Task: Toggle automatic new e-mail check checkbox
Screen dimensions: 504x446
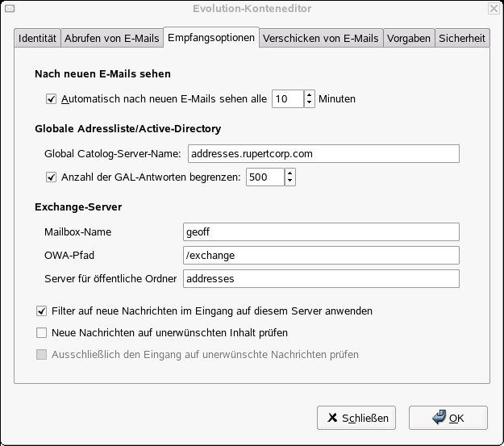Action: click(51, 98)
